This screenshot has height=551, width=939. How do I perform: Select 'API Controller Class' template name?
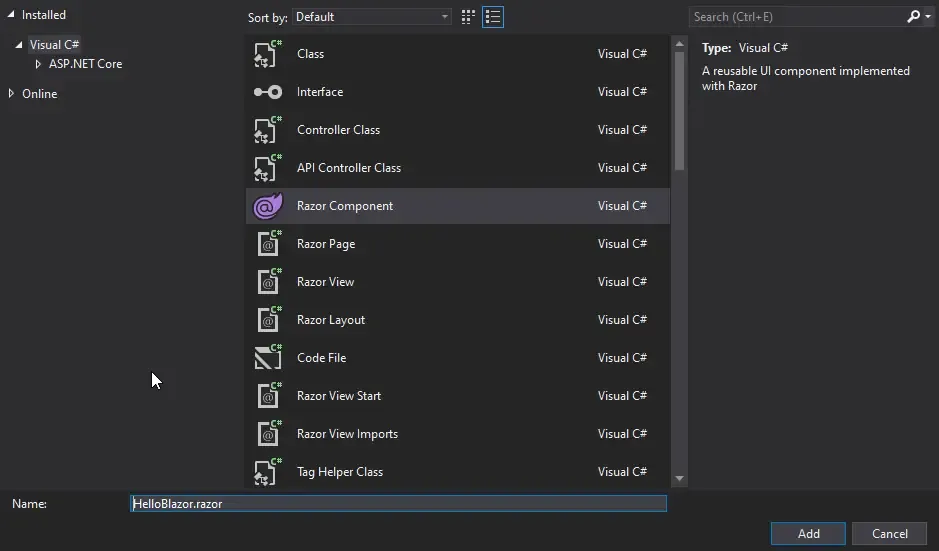(x=349, y=168)
